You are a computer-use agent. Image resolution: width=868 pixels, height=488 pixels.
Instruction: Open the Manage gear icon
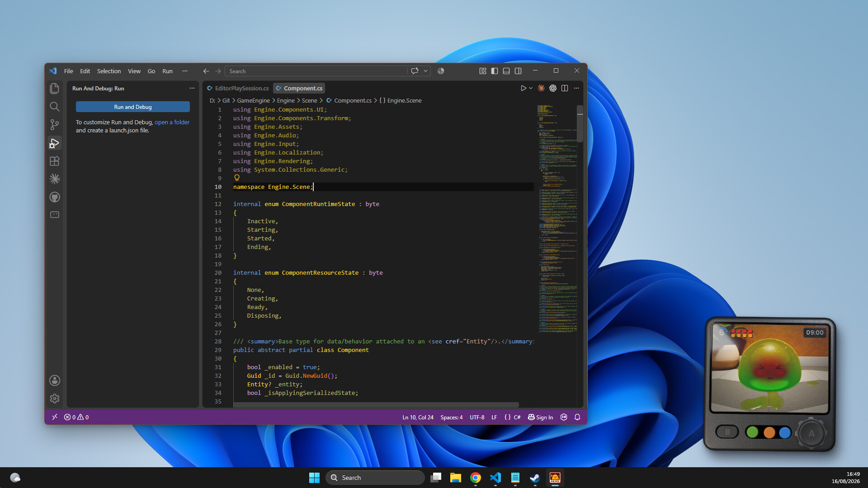55,399
